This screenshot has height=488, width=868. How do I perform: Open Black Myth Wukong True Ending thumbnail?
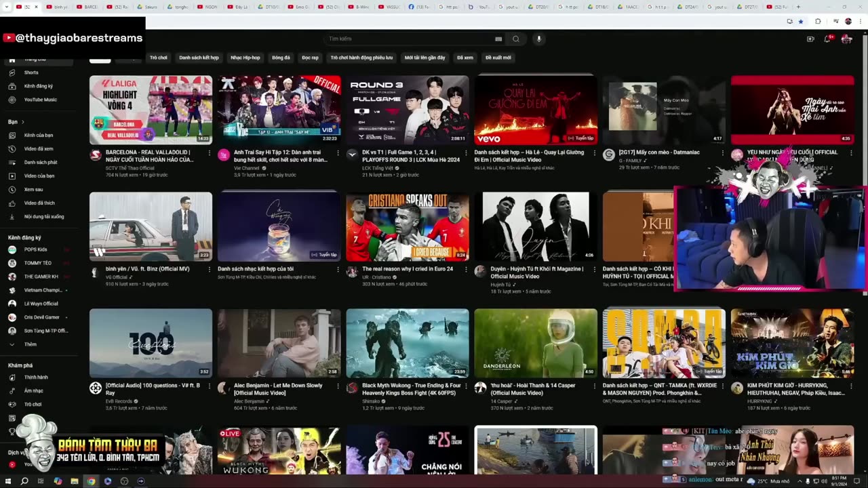[x=408, y=343]
